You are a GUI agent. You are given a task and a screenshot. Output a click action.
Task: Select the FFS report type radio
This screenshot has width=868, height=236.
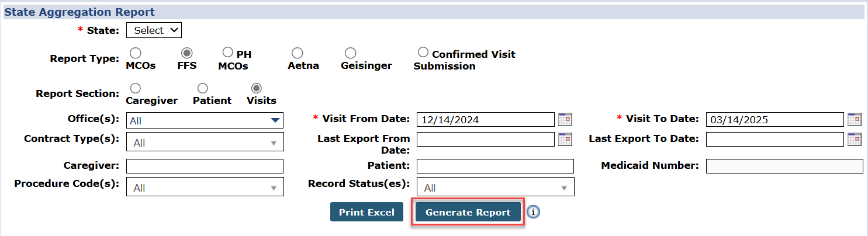pos(187,54)
